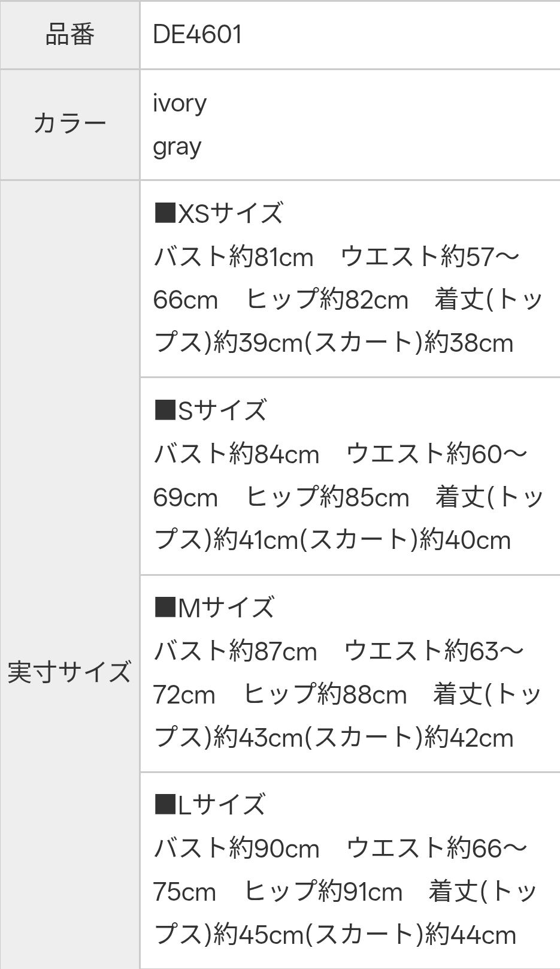Select the ヒップ約88cm measurement
The width and height of the screenshot is (560, 969).
325,695
